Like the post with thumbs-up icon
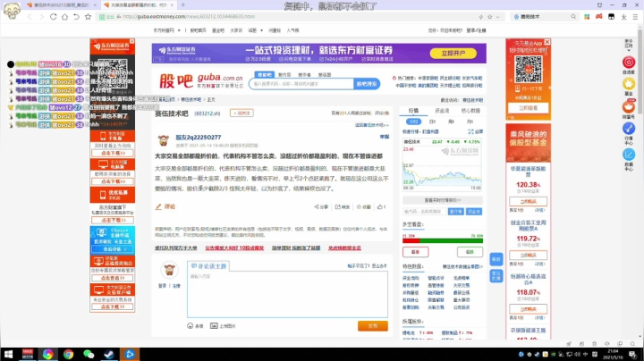 click(380, 206)
